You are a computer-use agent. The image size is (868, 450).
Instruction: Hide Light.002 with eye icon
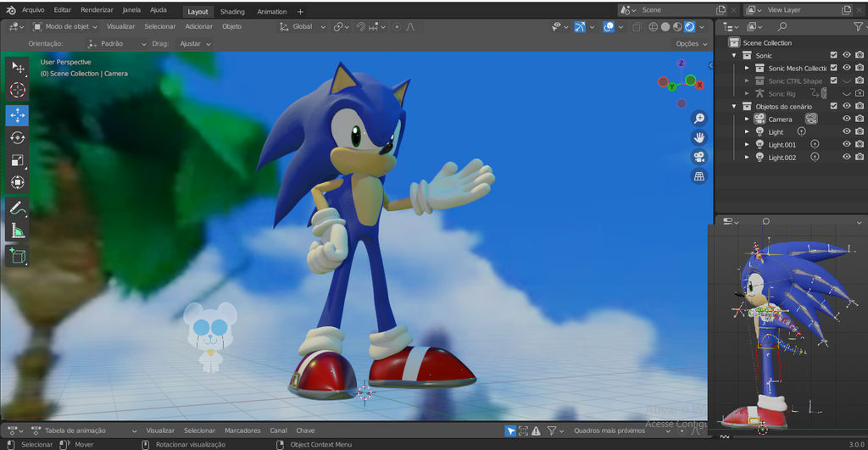(x=847, y=157)
